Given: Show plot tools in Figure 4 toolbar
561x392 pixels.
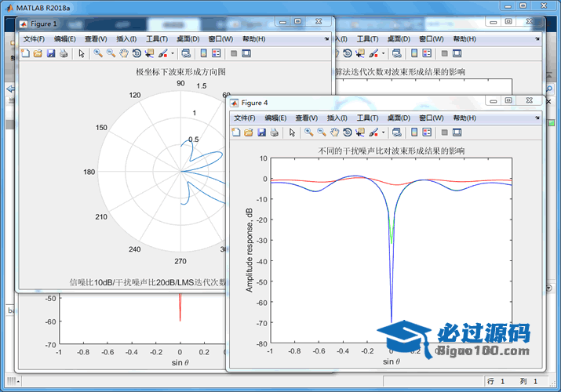Looking at the screenshot, I should click(457, 132).
